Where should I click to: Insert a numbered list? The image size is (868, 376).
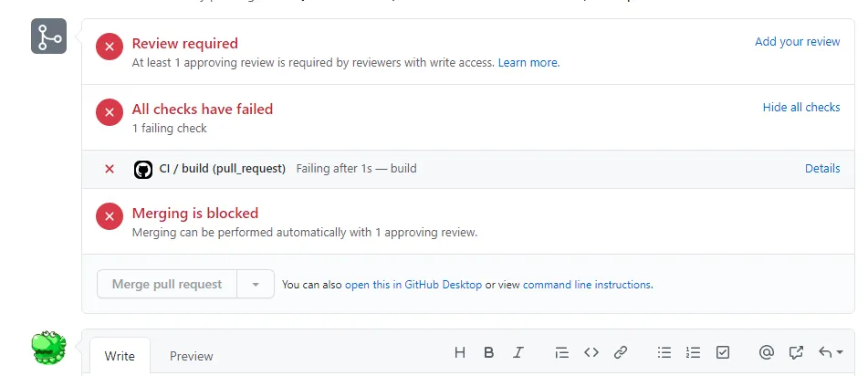tap(694, 352)
